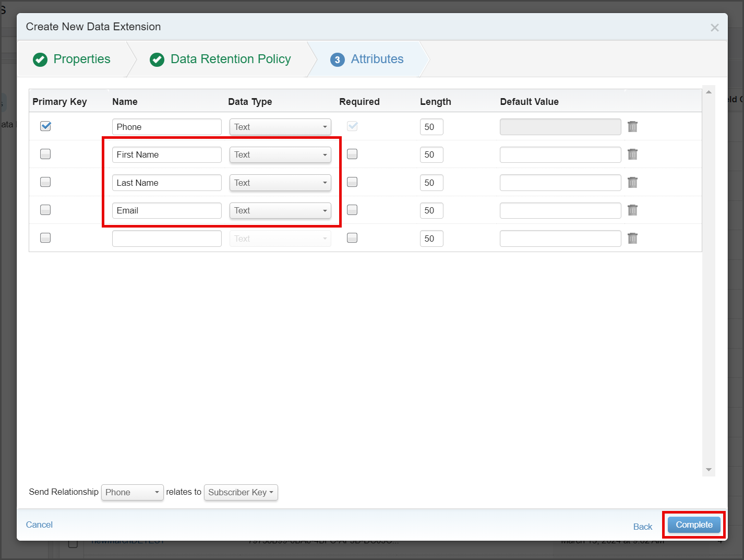The width and height of the screenshot is (744, 560).
Task: Click the Length field on empty row
Action: click(x=431, y=239)
